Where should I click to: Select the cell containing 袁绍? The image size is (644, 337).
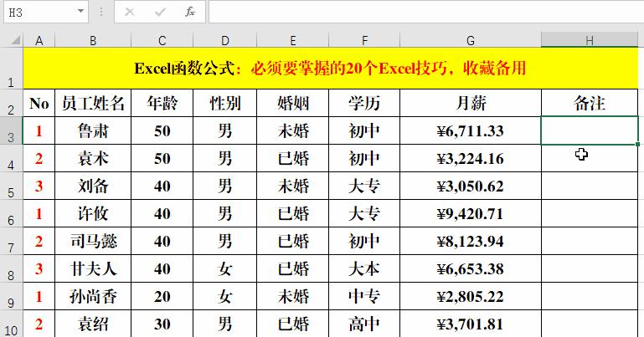(93, 324)
